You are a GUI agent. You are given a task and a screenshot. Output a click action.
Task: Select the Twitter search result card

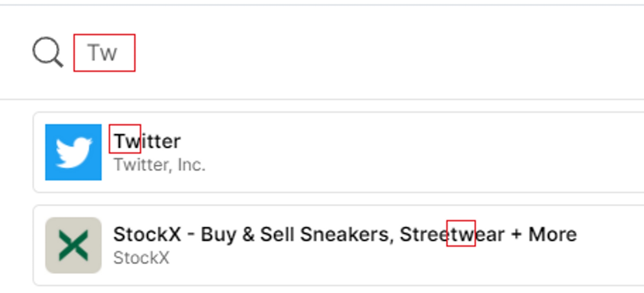point(367,152)
